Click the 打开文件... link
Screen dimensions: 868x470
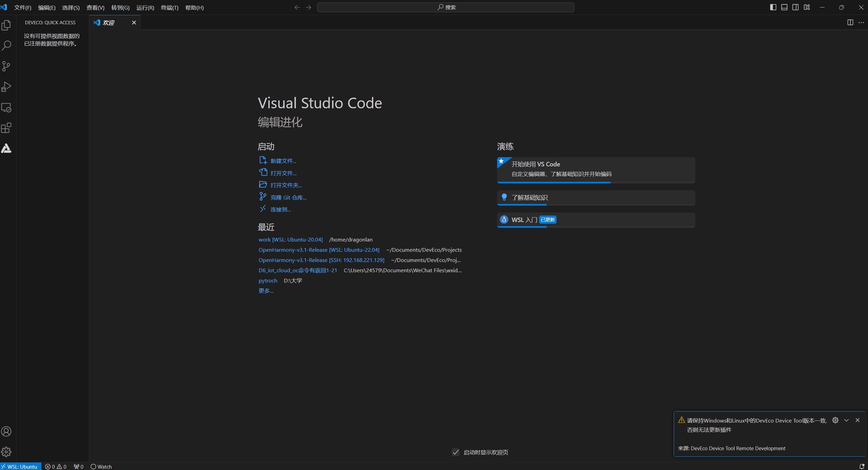coord(283,173)
